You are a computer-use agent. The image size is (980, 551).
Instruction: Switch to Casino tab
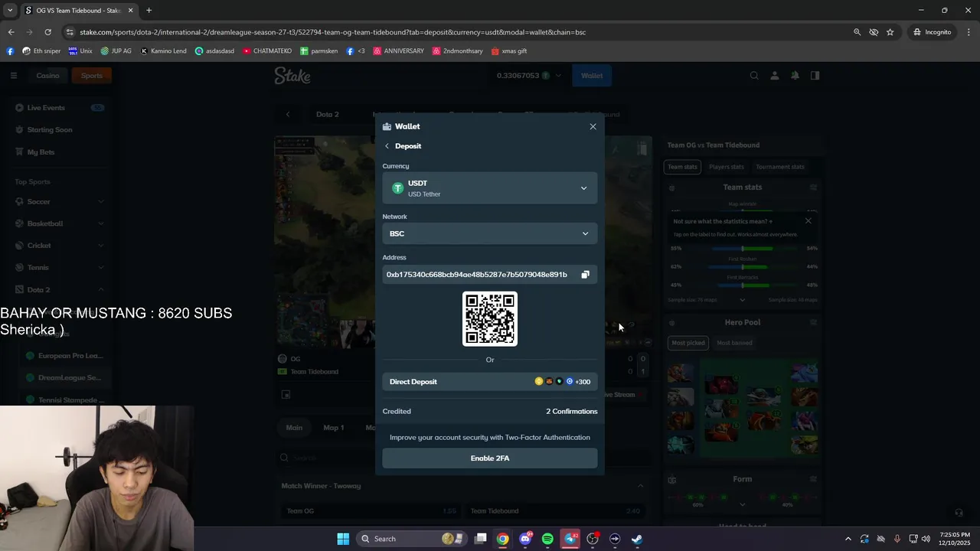click(x=47, y=76)
